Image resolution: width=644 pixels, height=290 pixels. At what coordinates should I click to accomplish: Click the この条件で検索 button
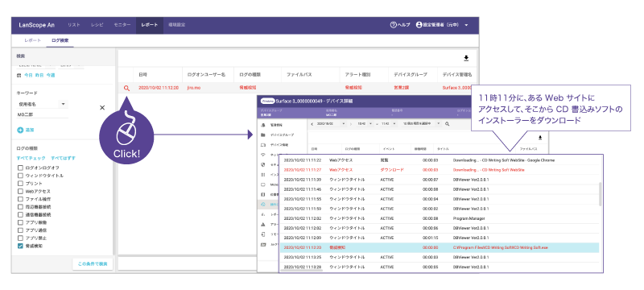(93, 264)
